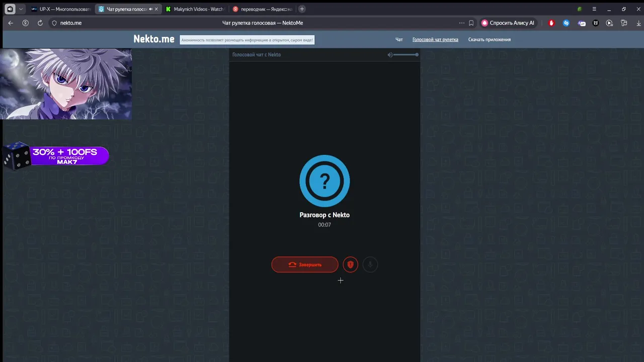The height and width of the screenshot is (362, 644).
Task: Click the call volume speaker icon
Action: pos(390,55)
